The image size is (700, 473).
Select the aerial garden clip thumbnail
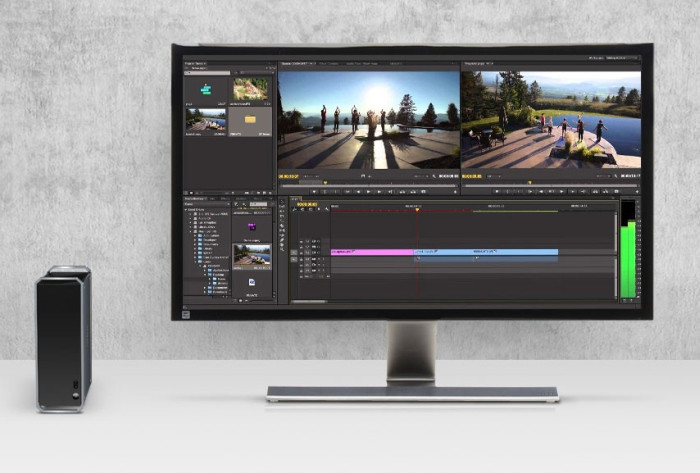point(250,89)
